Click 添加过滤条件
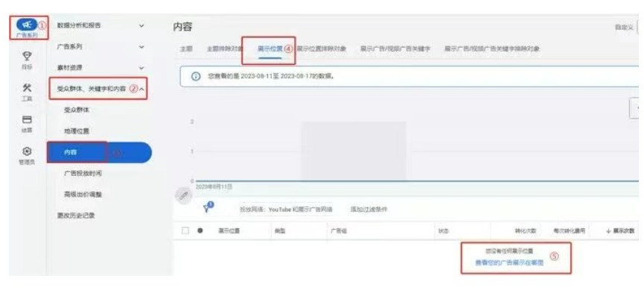This screenshot has height=287, width=644. coord(369,209)
